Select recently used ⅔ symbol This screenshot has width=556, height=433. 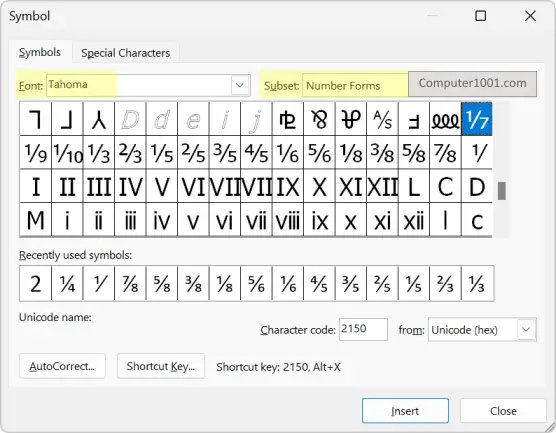445,283
